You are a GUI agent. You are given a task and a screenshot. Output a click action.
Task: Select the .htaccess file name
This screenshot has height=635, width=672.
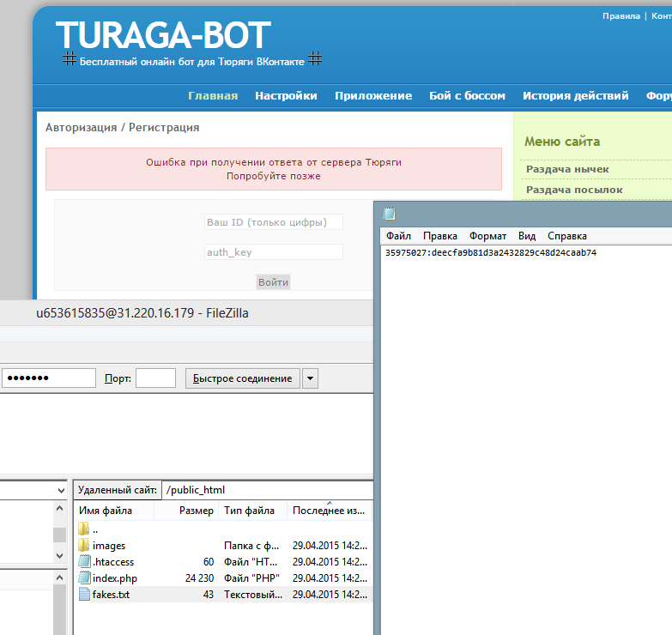pos(113,562)
